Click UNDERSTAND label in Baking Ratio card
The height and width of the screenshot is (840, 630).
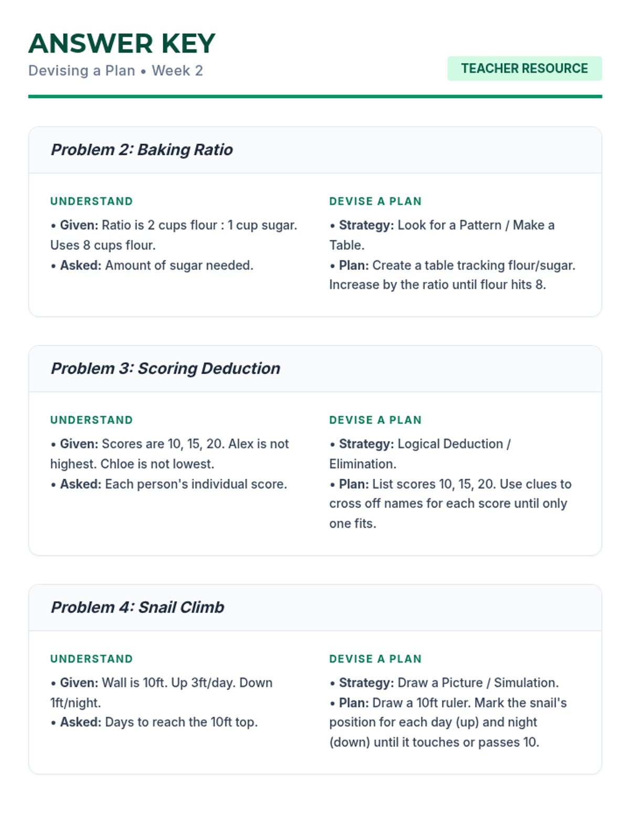coord(91,202)
